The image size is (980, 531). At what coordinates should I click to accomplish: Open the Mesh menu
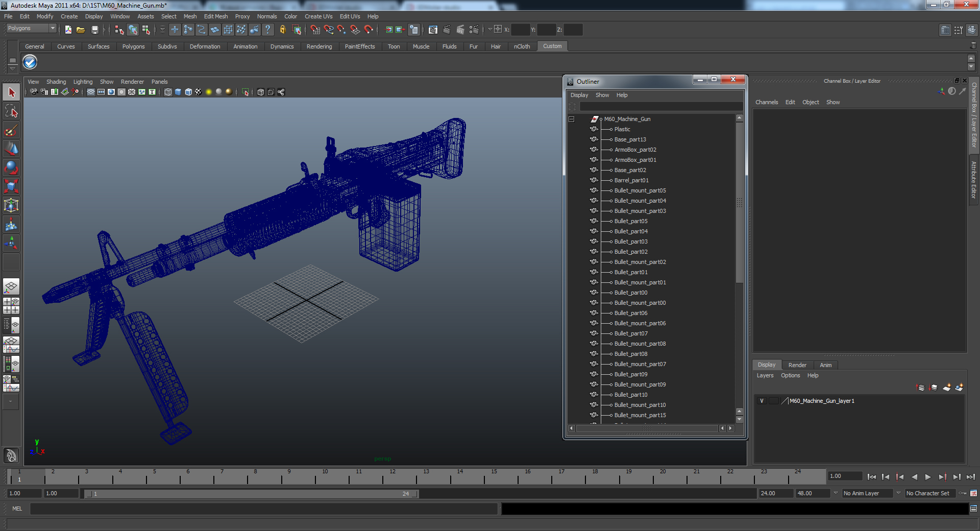pyautogui.click(x=190, y=16)
